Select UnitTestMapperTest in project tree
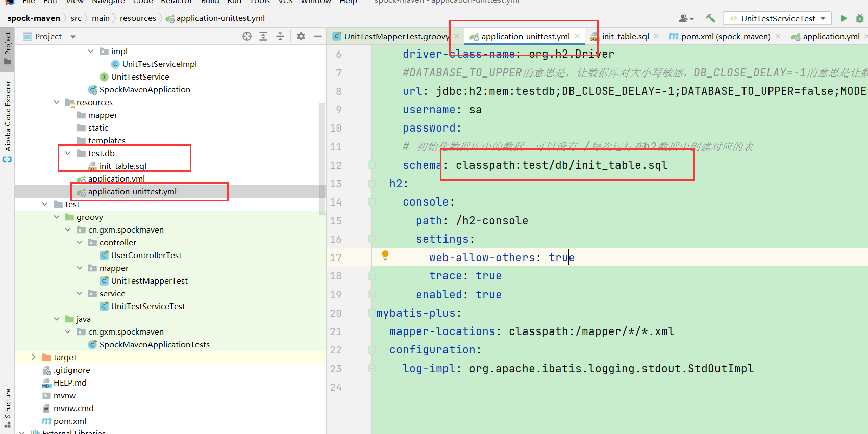Screen dimensions: 868x434 coord(149,280)
